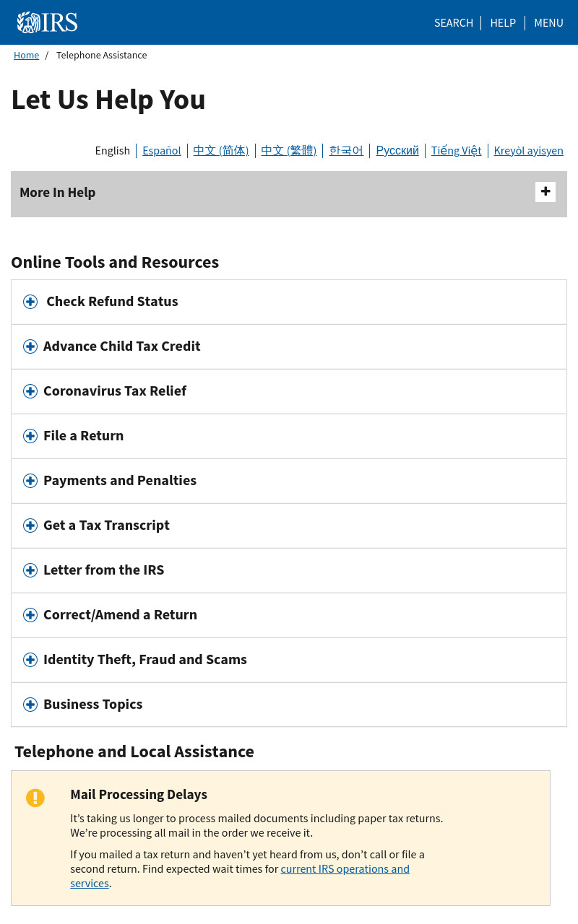Click the plus icon beside Payments and Penalties
The height and width of the screenshot is (924, 578).
[30, 481]
